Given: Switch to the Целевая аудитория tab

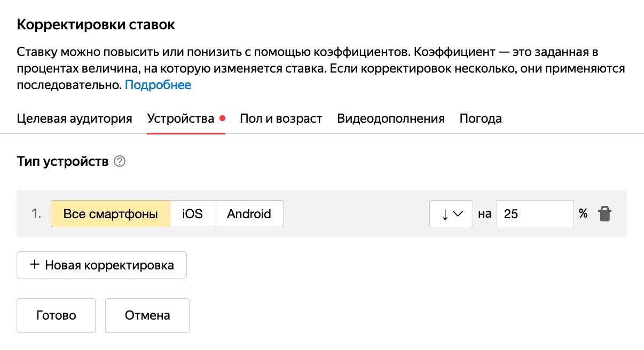Looking at the screenshot, I should (74, 118).
